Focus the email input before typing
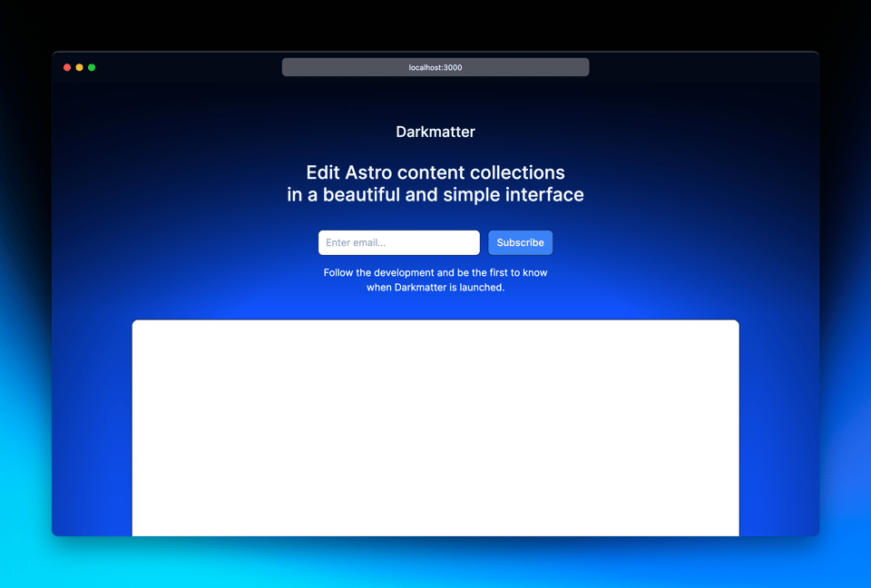This screenshot has height=588, width=871. coord(398,242)
